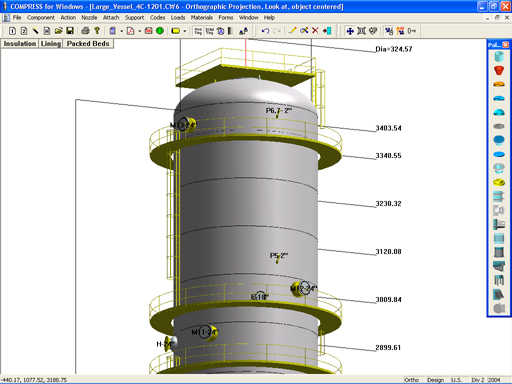512x384 pixels.
Task: Click the 2899.61 elevation label
Action: click(x=388, y=348)
